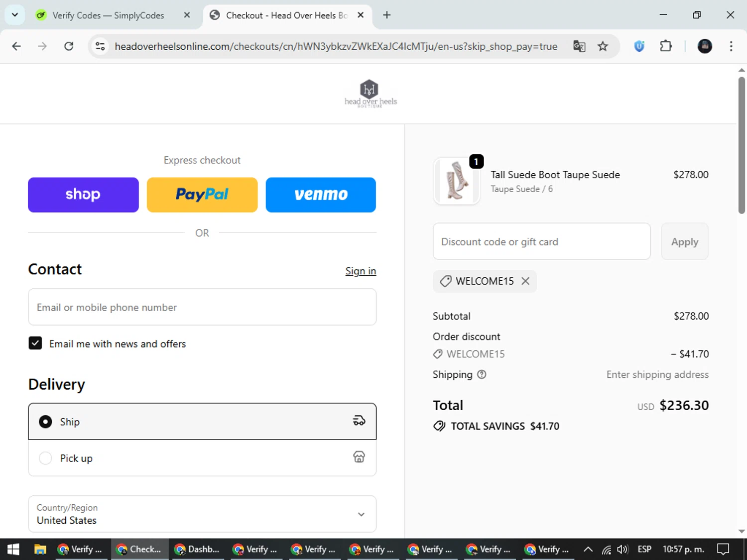
Task: Select the Pick up delivery option
Action: (202, 458)
